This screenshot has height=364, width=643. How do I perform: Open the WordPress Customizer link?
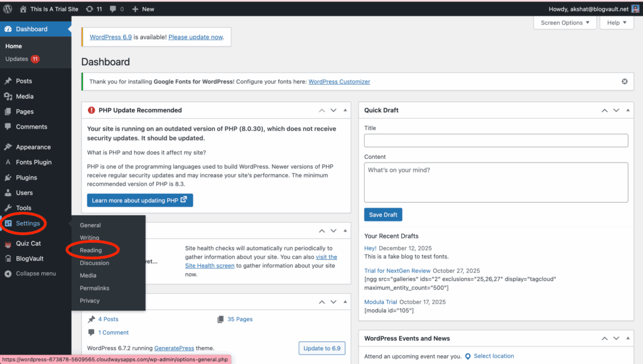point(339,82)
